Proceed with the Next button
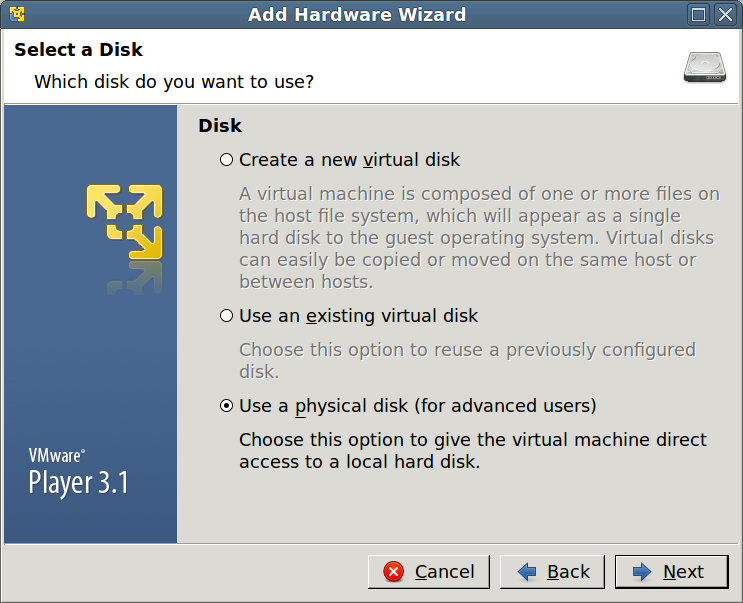This screenshot has width=743, height=603. (672, 572)
